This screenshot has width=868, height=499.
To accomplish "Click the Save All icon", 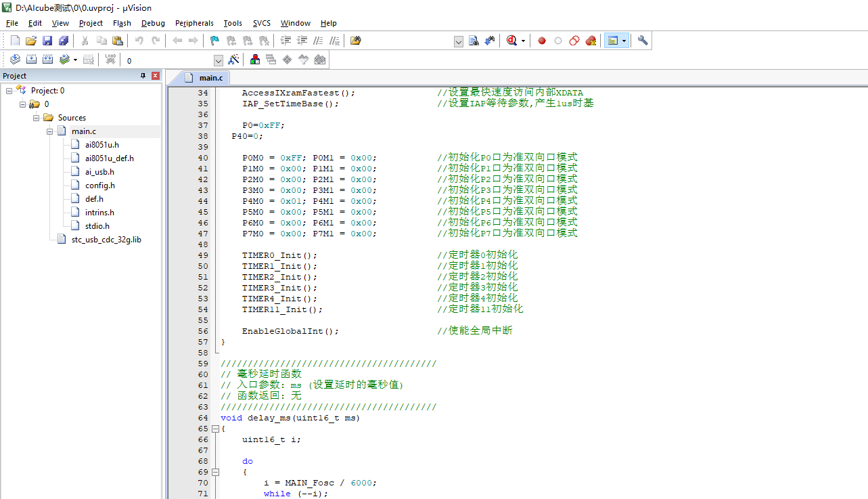I will click(64, 41).
